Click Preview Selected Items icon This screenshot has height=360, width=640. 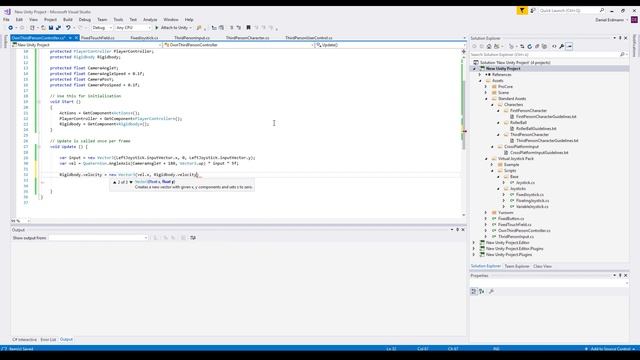coord(569,47)
